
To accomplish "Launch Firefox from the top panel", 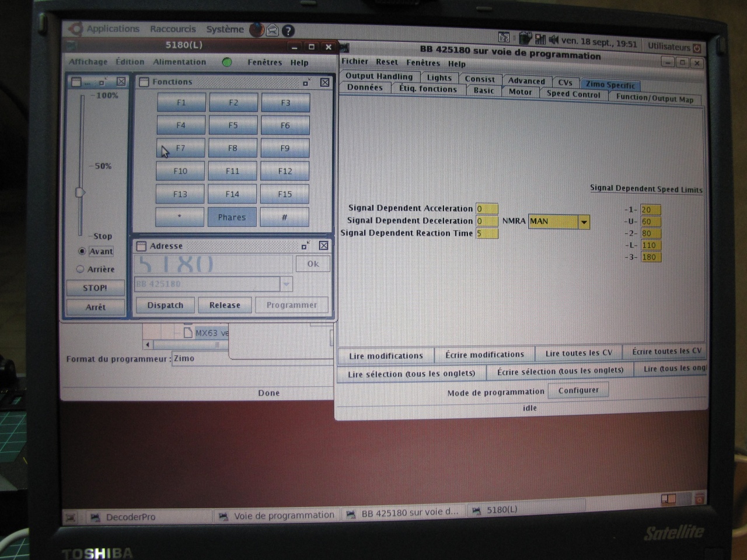I will point(257,30).
